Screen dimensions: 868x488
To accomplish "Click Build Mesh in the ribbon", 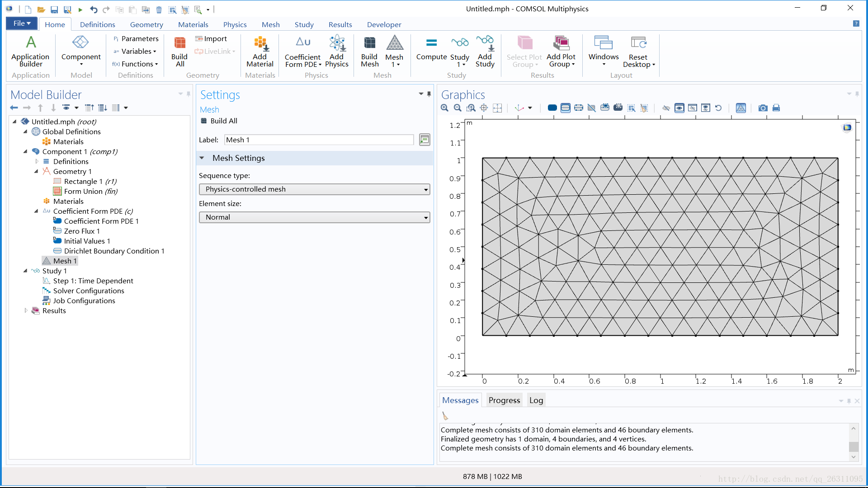I will tap(369, 51).
